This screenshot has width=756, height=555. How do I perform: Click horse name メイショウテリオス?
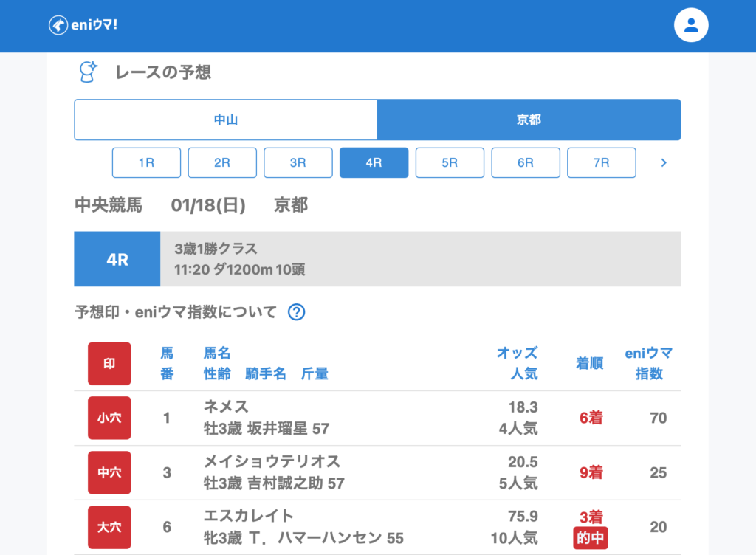[272, 462]
